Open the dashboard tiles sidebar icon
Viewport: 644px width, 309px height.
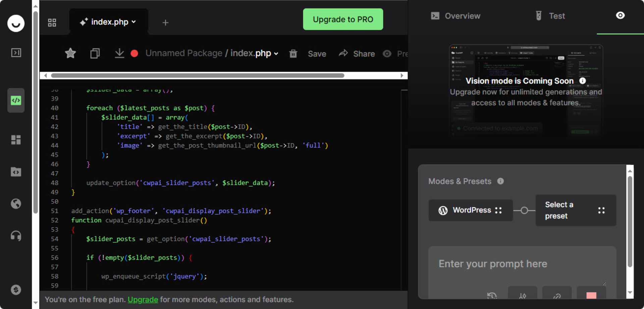16,139
